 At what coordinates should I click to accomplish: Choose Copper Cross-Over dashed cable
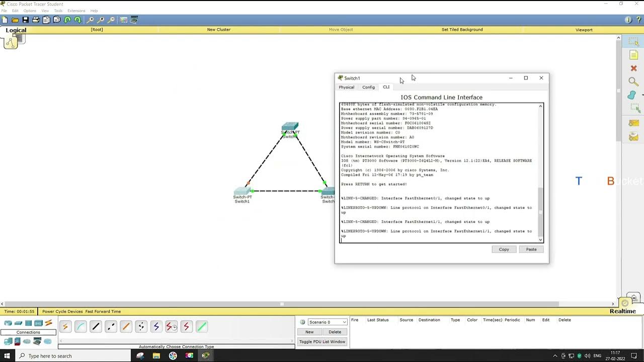point(111,327)
